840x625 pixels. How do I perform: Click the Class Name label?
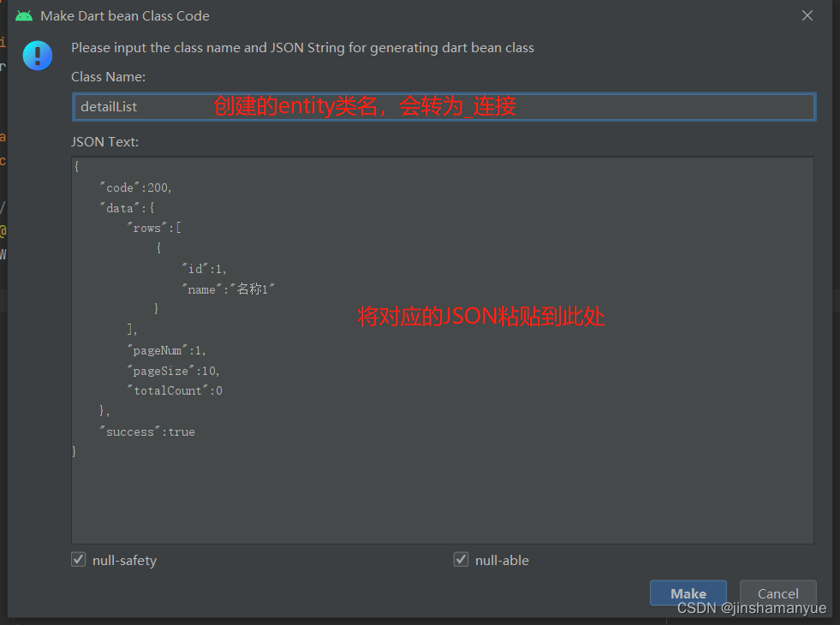[x=108, y=76]
